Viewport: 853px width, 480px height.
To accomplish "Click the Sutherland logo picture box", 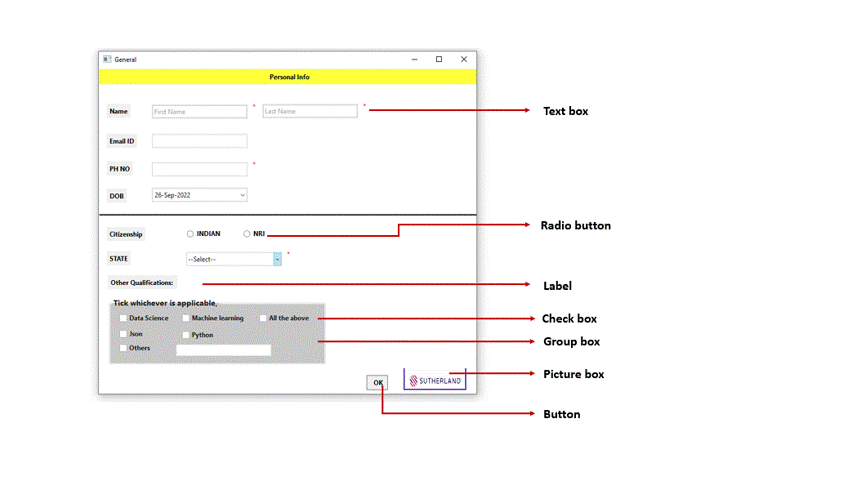I will (x=435, y=380).
